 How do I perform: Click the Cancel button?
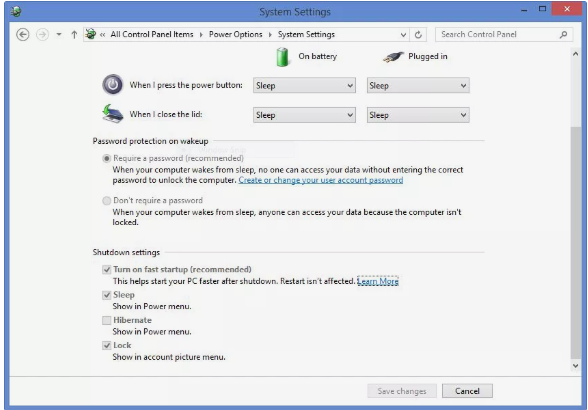467,391
